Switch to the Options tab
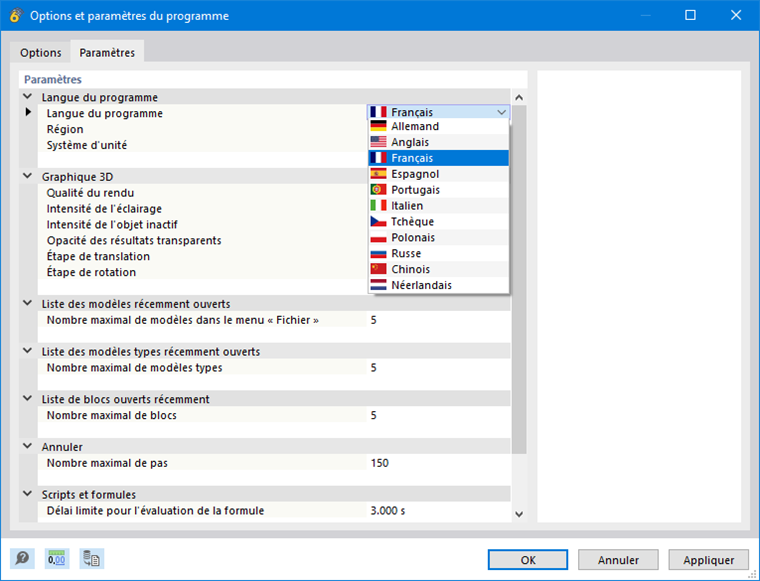This screenshot has width=760, height=581. coord(41,52)
